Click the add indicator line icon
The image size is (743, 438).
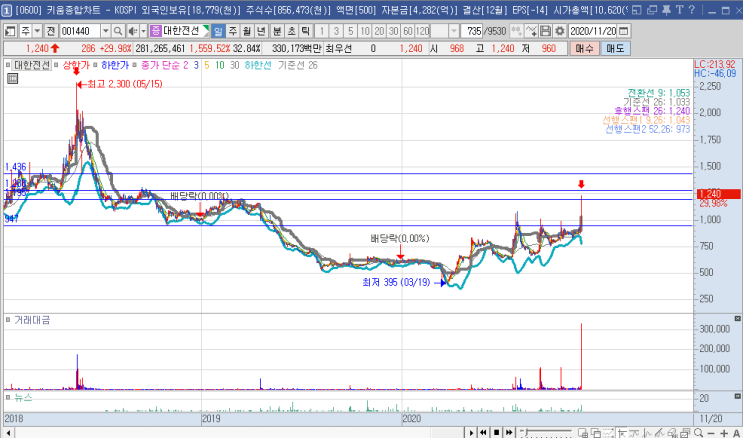pos(531,31)
